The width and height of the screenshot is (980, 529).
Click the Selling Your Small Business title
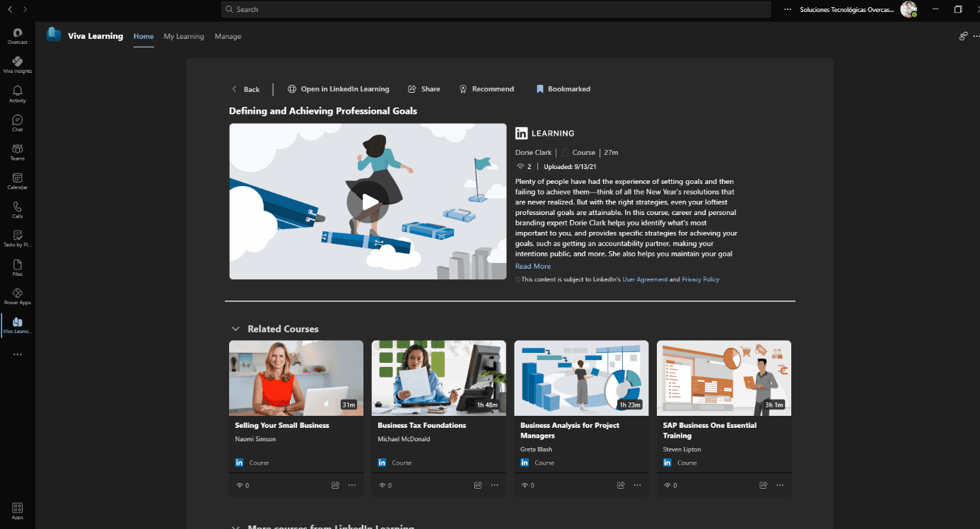pos(282,426)
